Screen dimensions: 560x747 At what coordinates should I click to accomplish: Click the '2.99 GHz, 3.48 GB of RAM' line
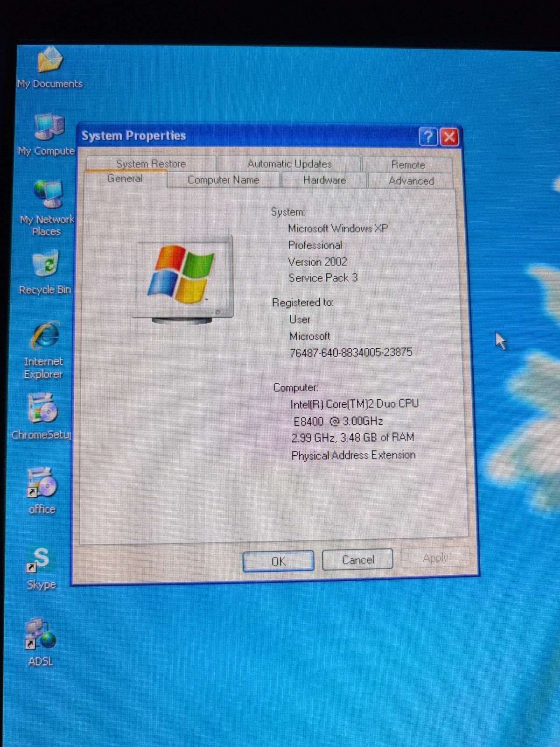[x=353, y=437]
